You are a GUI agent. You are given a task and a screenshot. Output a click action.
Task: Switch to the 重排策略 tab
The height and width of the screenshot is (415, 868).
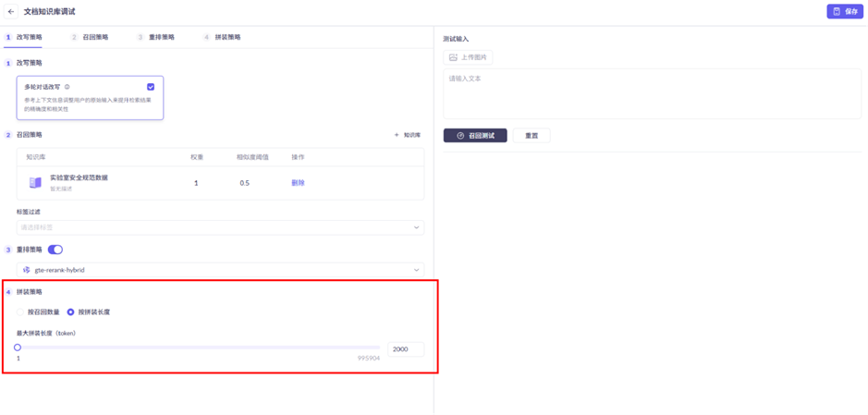pyautogui.click(x=155, y=37)
